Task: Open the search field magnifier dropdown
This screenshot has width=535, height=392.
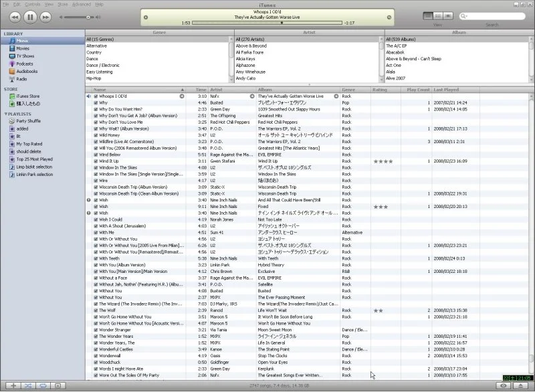Action: click(464, 16)
